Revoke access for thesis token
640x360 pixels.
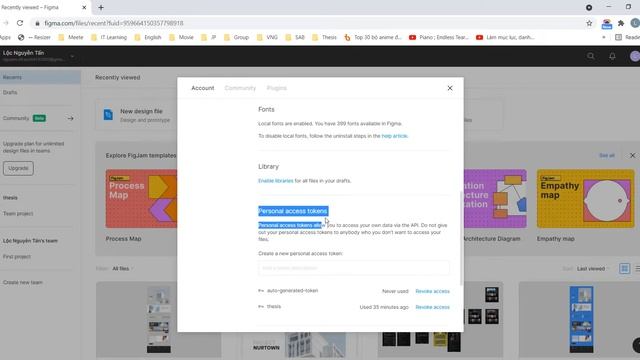[x=432, y=307]
